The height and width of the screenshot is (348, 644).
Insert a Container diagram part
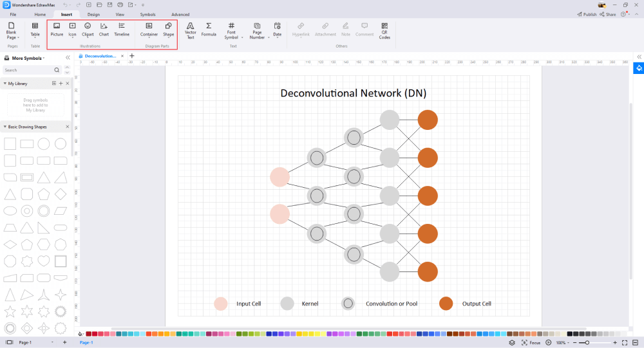click(149, 30)
